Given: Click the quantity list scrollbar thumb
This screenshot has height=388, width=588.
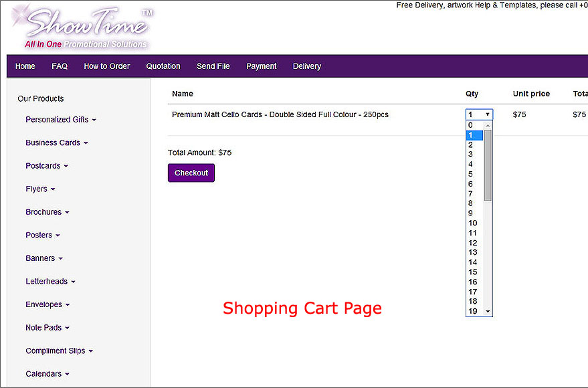Looking at the screenshot, I should pyautogui.click(x=488, y=165).
